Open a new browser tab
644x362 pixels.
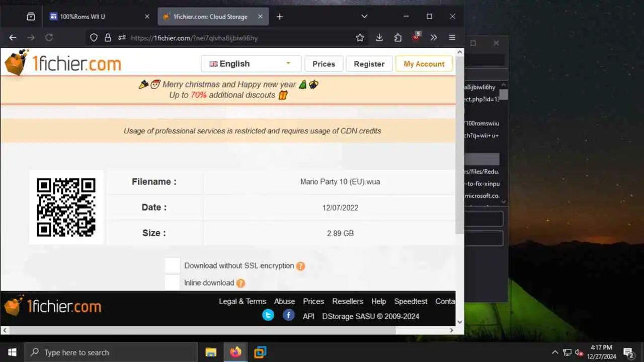pyautogui.click(x=280, y=17)
